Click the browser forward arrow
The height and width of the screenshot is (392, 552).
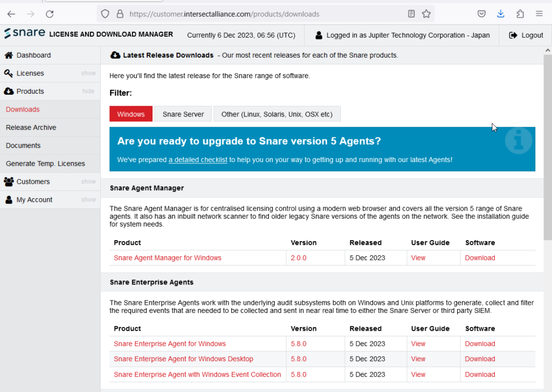[31, 14]
